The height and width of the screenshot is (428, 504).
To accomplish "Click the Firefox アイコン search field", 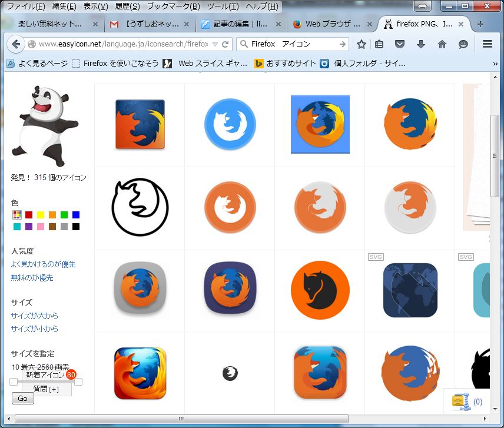I will [x=293, y=44].
